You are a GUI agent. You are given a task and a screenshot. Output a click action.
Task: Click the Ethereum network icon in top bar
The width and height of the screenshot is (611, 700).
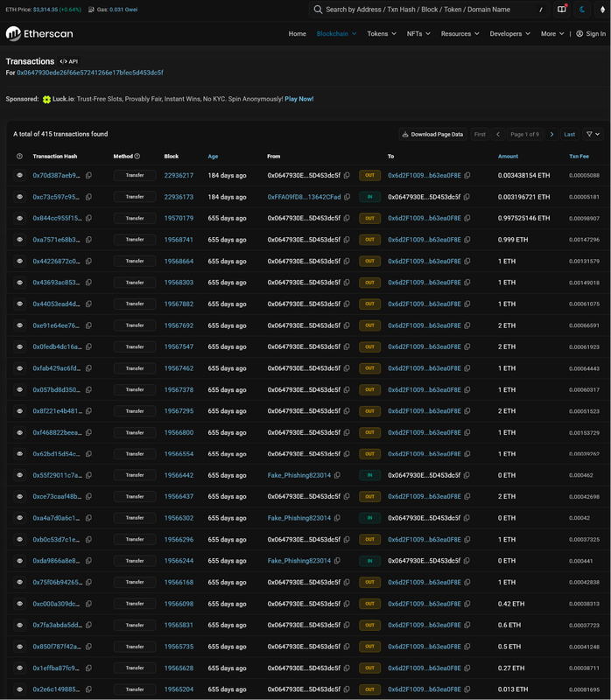pyautogui.click(x=602, y=10)
